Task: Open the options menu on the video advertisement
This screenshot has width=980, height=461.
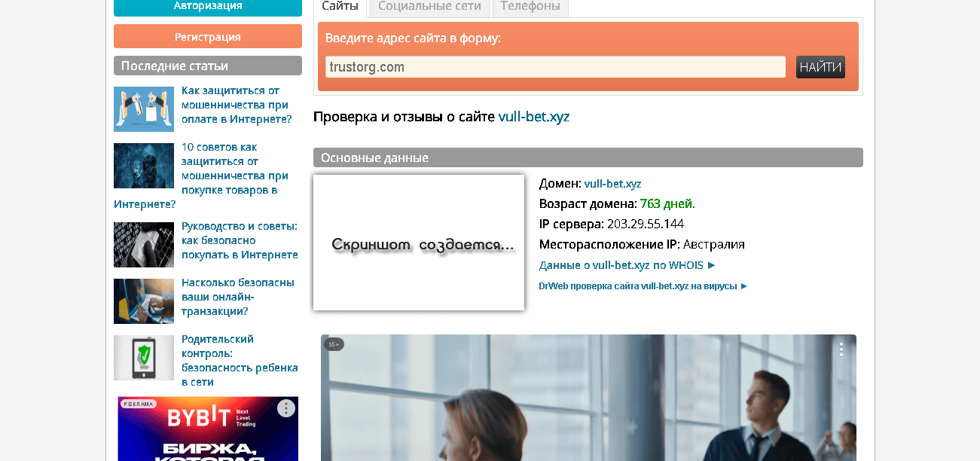Action: click(841, 349)
